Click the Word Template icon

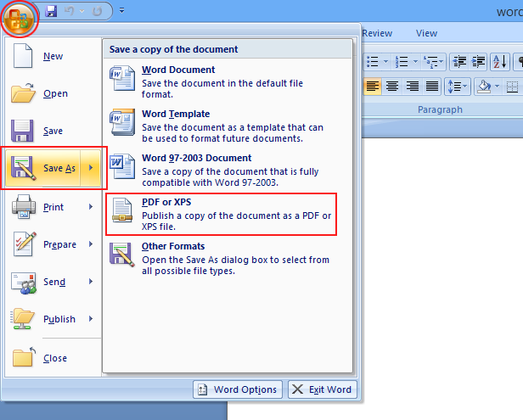coord(122,122)
